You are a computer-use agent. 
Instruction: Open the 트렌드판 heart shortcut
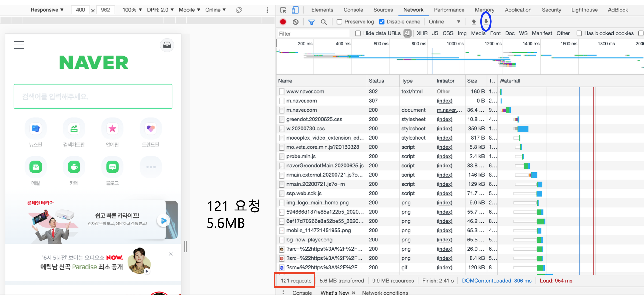click(x=151, y=129)
